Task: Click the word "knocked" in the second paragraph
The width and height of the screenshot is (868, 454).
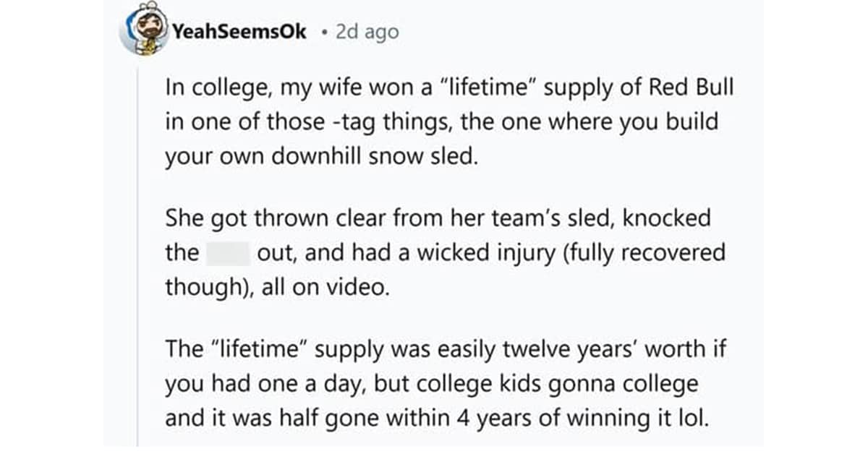Action: point(665,218)
